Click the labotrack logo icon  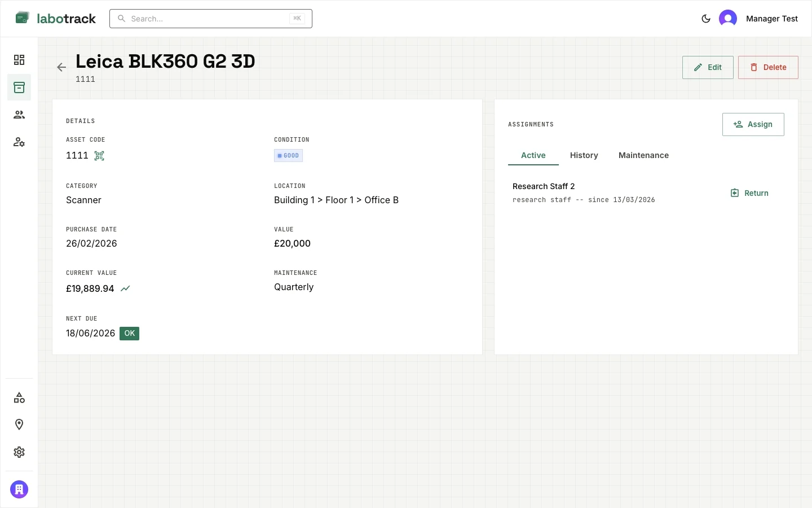coord(22,18)
